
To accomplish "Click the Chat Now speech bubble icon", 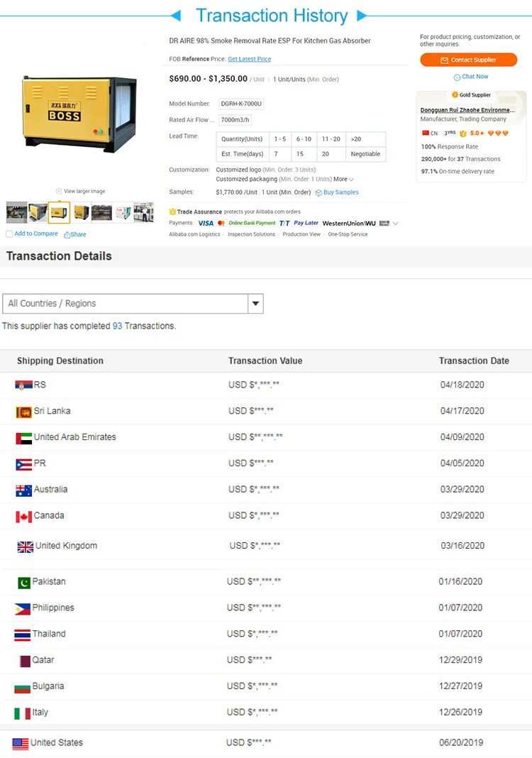I will point(457,77).
